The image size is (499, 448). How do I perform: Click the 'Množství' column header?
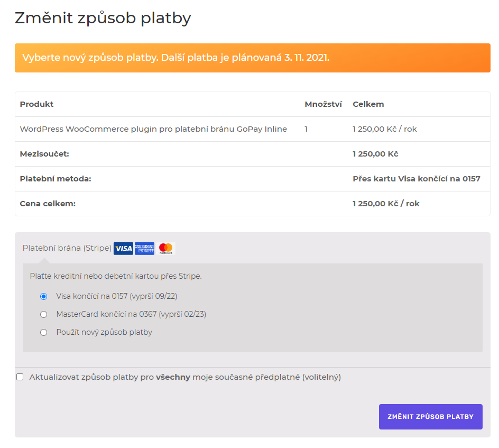[323, 104]
